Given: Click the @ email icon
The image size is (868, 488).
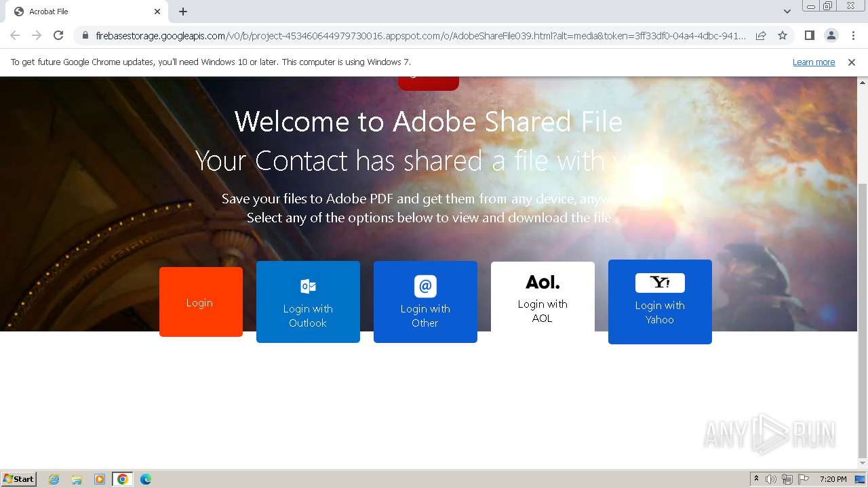Looking at the screenshot, I should [425, 286].
